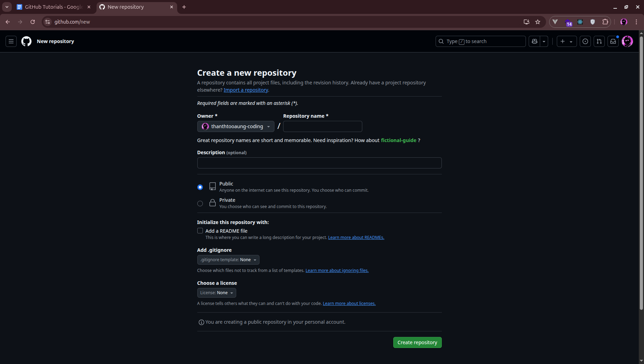Click the Repository name input field
Viewport: 644px width, 364px height.
322,126
